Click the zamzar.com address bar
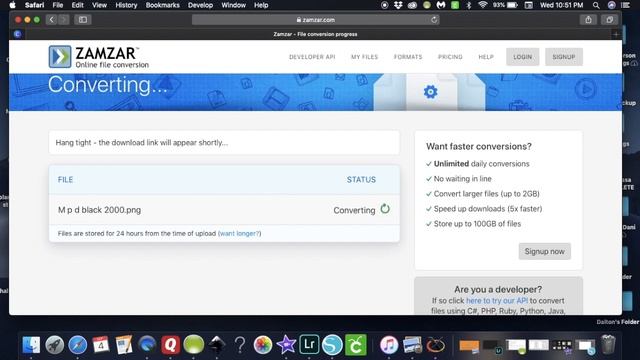The image size is (640, 360). pos(315,20)
